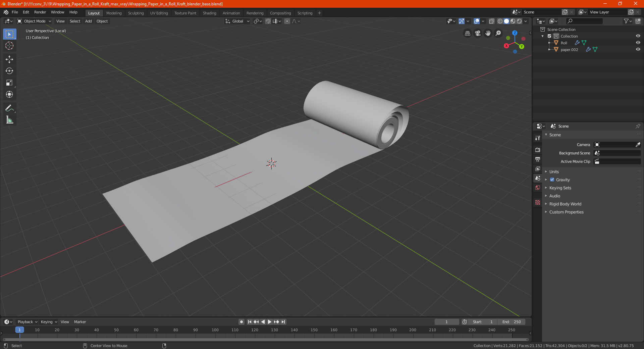The image size is (644, 349).
Task: Open the viewport Add menu
Action: pyautogui.click(x=88, y=21)
